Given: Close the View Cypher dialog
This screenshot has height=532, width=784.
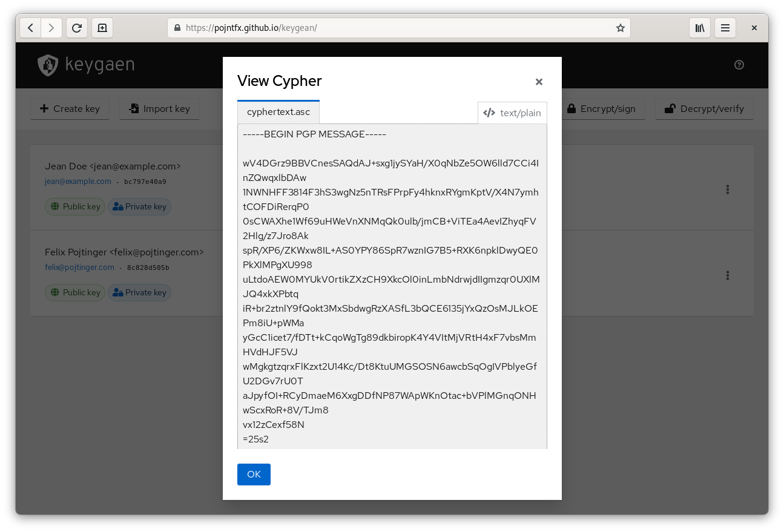Looking at the screenshot, I should [x=539, y=82].
